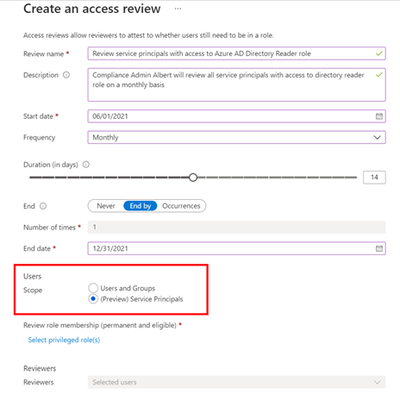Screen dimensions: 400x400
Task: Click the duration days number box
Action: 374,177
